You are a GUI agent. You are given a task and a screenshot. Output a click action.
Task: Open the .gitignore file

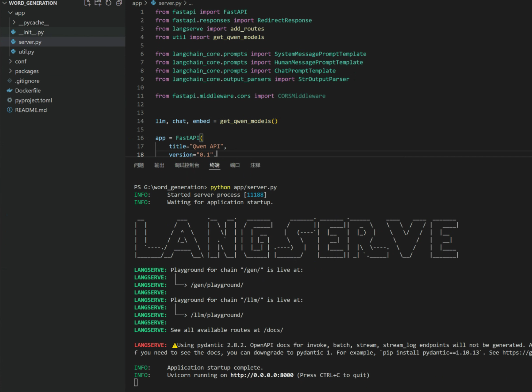tap(27, 81)
